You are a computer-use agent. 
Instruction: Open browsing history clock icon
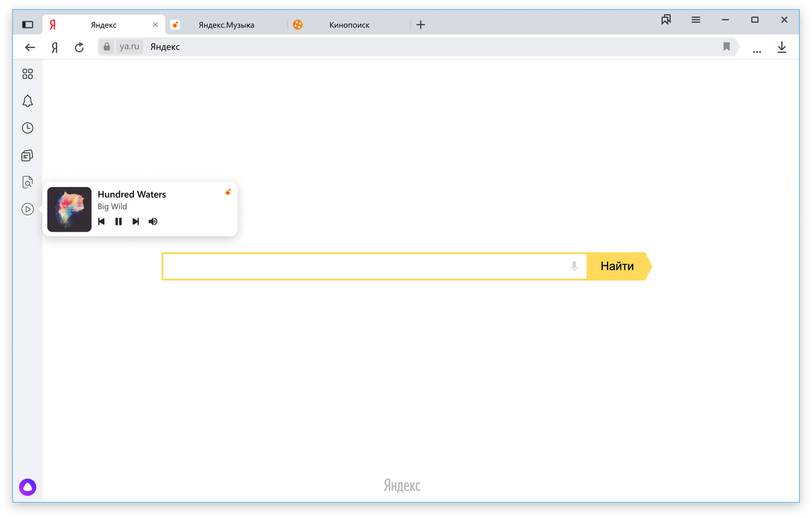[x=28, y=128]
